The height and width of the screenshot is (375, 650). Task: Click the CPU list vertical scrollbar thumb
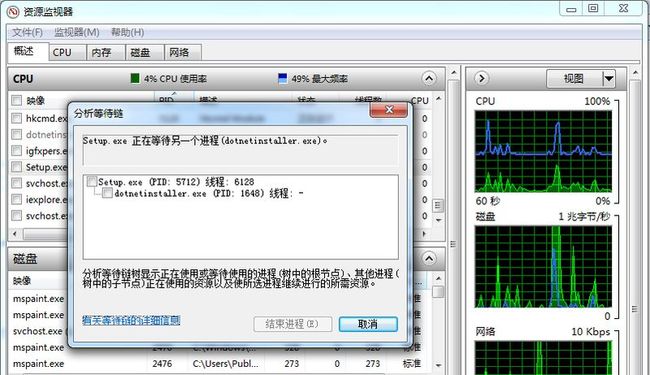(x=439, y=205)
